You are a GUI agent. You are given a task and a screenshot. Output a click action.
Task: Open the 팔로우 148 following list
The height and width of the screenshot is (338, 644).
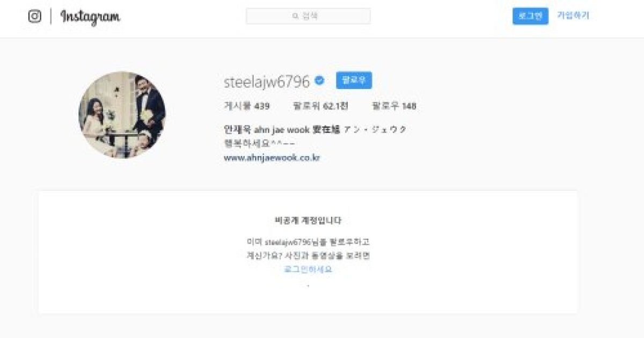pyautogui.click(x=394, y=106)
